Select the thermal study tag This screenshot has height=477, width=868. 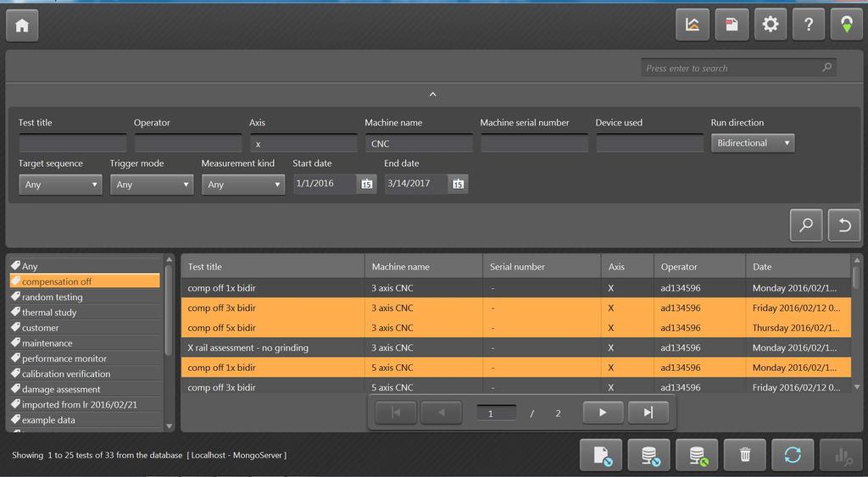point(86,312)
